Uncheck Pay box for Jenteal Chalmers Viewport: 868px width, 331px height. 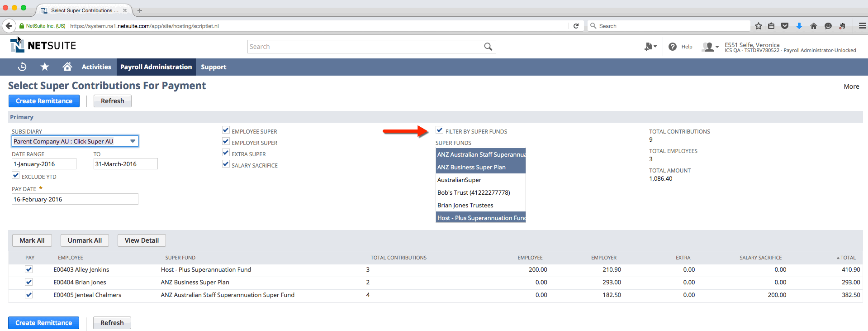click(x=29, y=295)
